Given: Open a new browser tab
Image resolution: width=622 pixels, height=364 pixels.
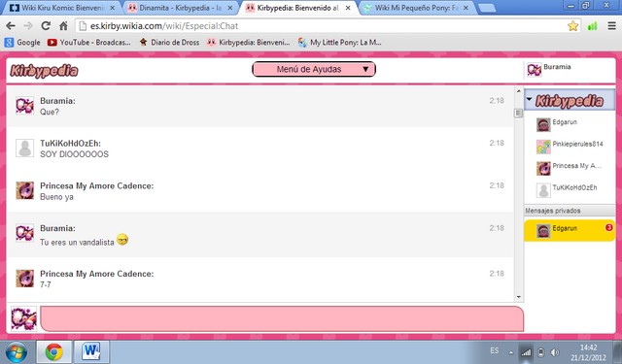Looking at the screenshot, I should [486, 8].
